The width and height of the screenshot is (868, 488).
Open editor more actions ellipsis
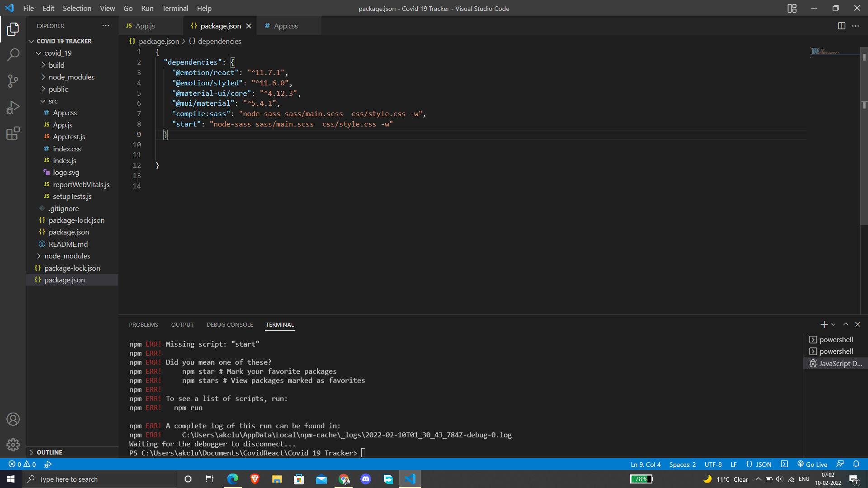(855, 26)
